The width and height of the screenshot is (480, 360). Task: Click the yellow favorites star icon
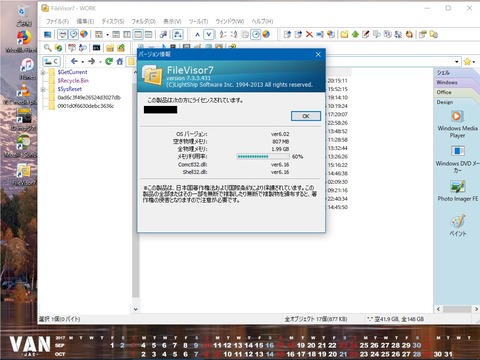[467, 62]
